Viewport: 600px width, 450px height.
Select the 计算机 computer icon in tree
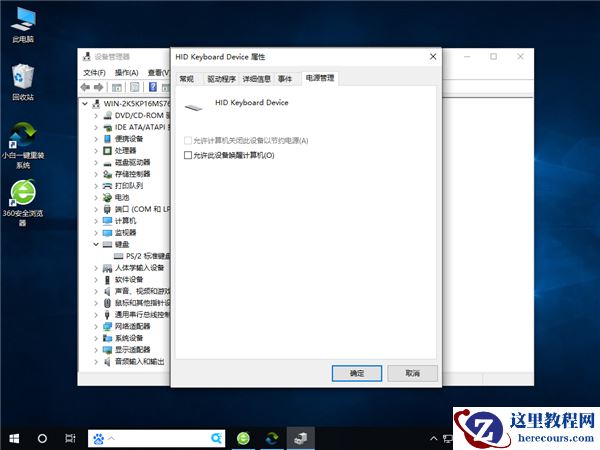point(108,221)
